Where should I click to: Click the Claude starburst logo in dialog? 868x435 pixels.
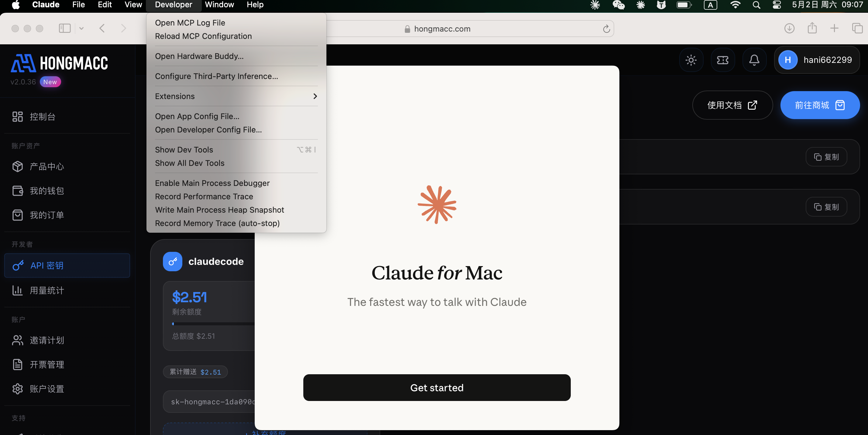pos(437,204)
